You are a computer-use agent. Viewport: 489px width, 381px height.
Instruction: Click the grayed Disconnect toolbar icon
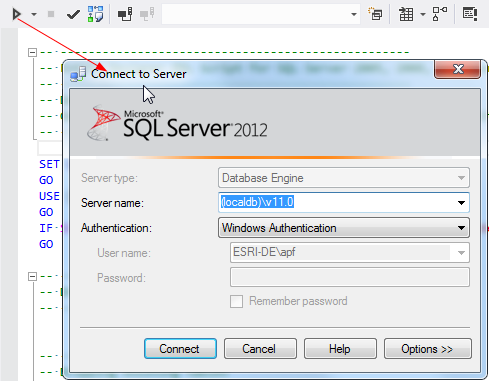tap(147, 14)
